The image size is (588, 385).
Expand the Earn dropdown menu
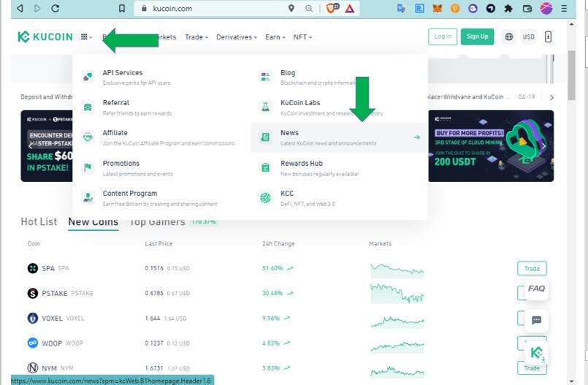click(x=275, y=37)
